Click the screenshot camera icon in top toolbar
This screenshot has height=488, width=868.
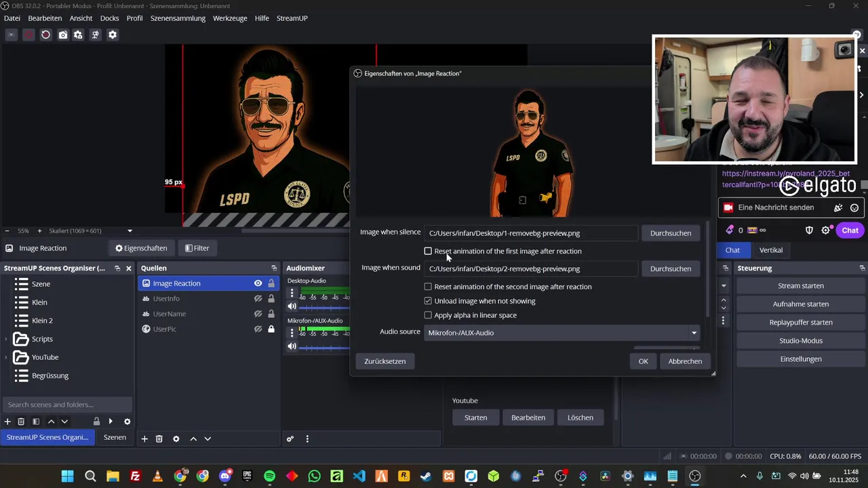click(62, 35)
